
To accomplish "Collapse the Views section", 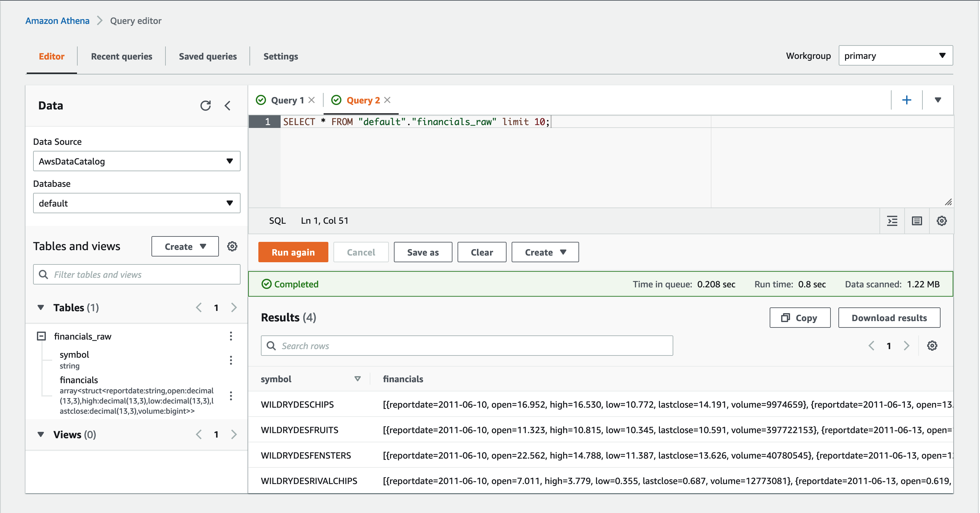I will pos(41,434).
